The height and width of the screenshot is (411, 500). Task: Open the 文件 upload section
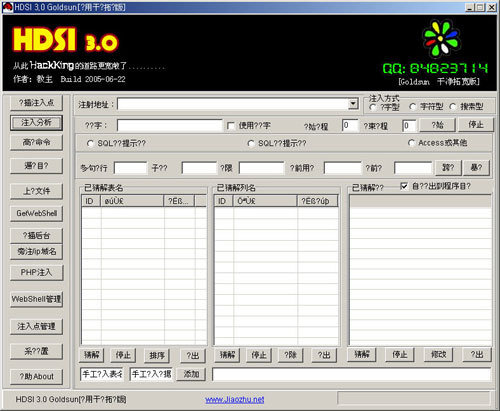coord(36,191)
